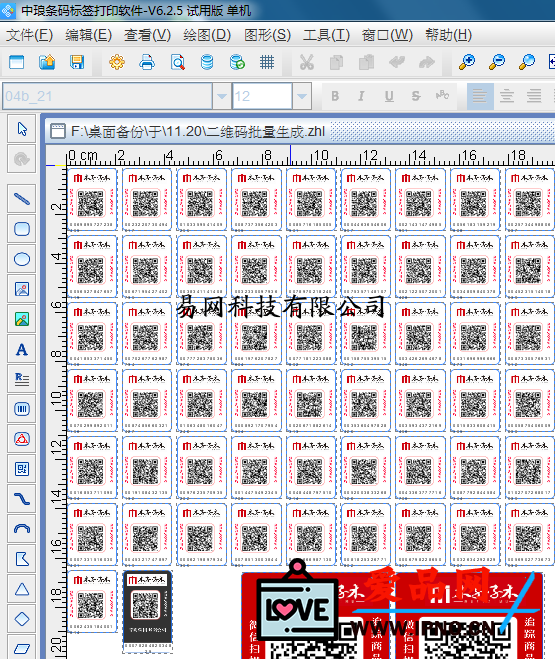Click the plain magnifier zoom icon
Viewport: 555px width, 659px height.
pyautogui.click(x=527, y=62)
